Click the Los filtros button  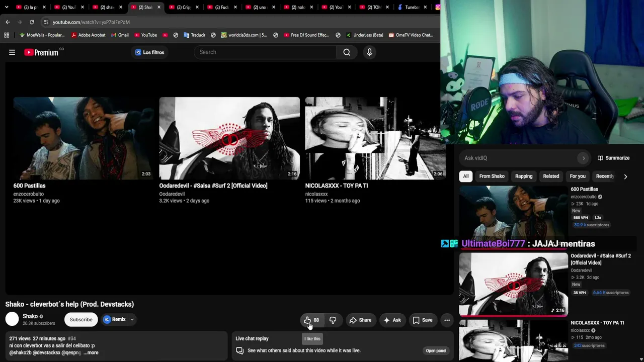coord(150,52)
